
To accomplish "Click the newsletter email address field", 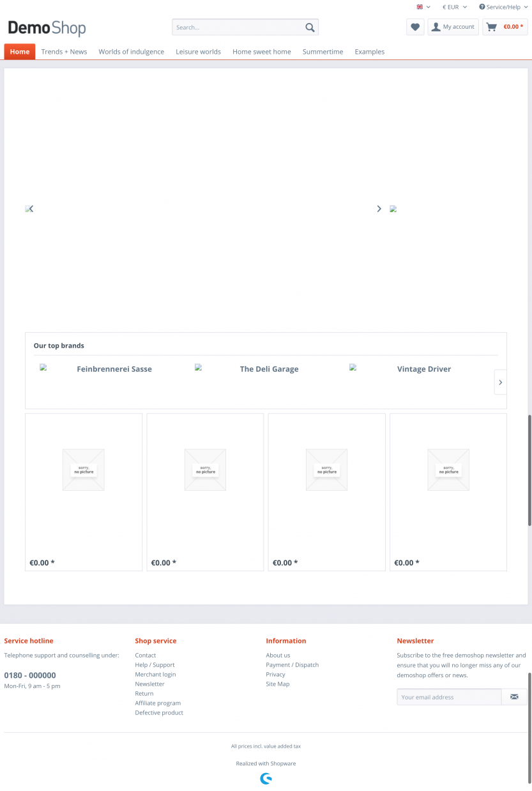I will 449,696.
